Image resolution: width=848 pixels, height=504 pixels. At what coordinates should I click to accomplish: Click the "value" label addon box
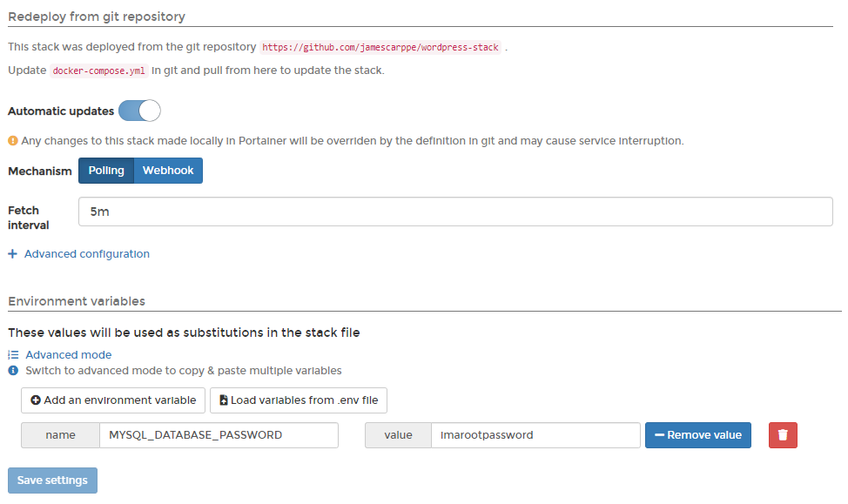(x=398, y=435)
